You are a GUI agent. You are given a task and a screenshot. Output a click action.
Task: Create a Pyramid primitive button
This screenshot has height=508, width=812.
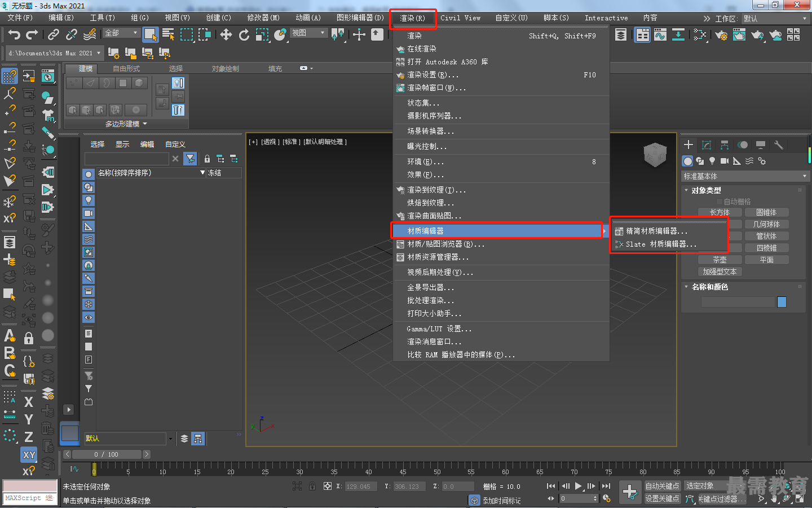pyautogui.click(x=766, y=248)
